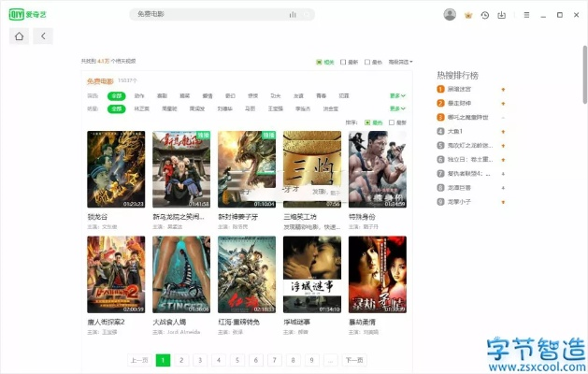Viewport: 588px width, 374px height.
Task: Go to the next page 下一页
Action: pos(353,360)
